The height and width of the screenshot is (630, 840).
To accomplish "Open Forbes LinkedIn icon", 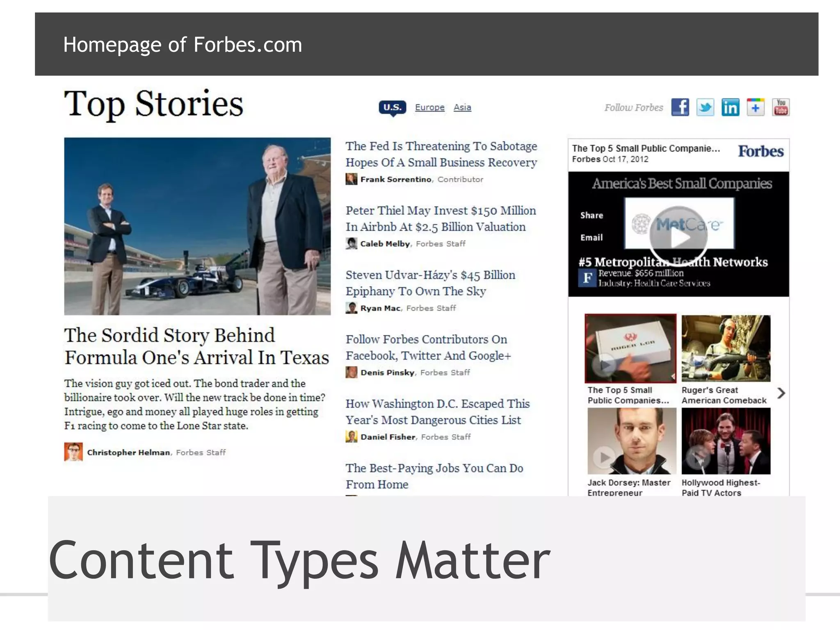I will click(730, 107).
